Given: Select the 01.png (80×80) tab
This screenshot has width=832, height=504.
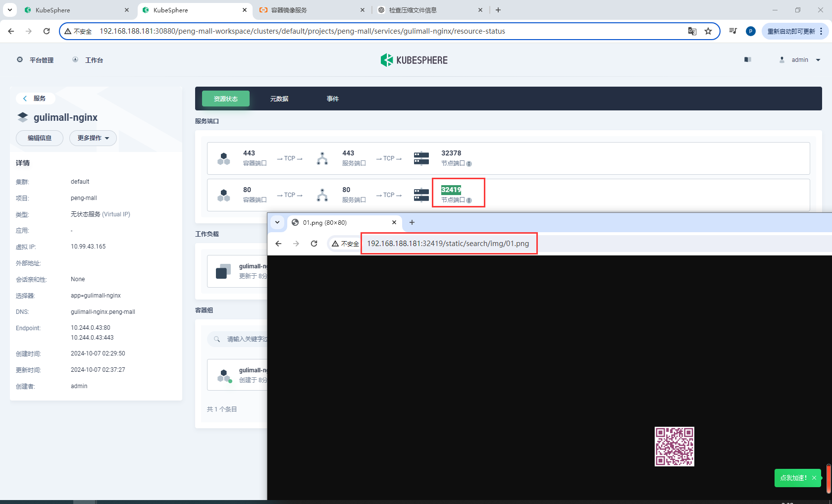Looking at the screenshot, I should pos(344,222).
